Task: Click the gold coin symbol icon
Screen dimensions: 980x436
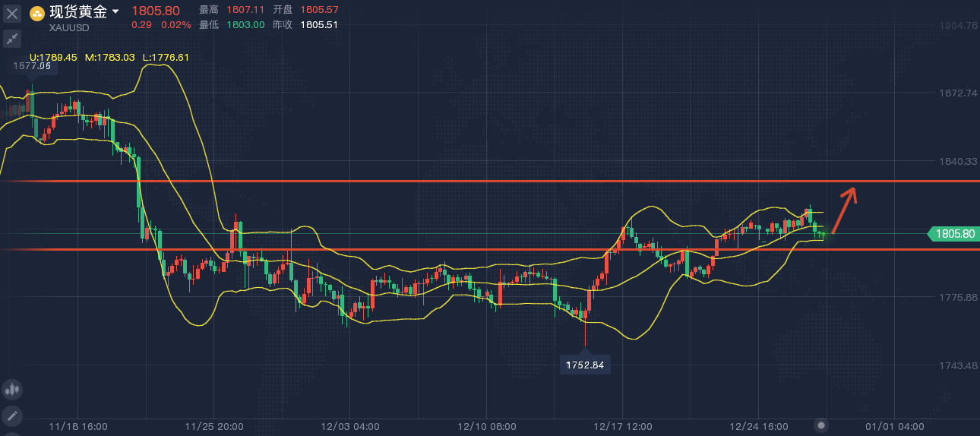Action: coord(37,13)
